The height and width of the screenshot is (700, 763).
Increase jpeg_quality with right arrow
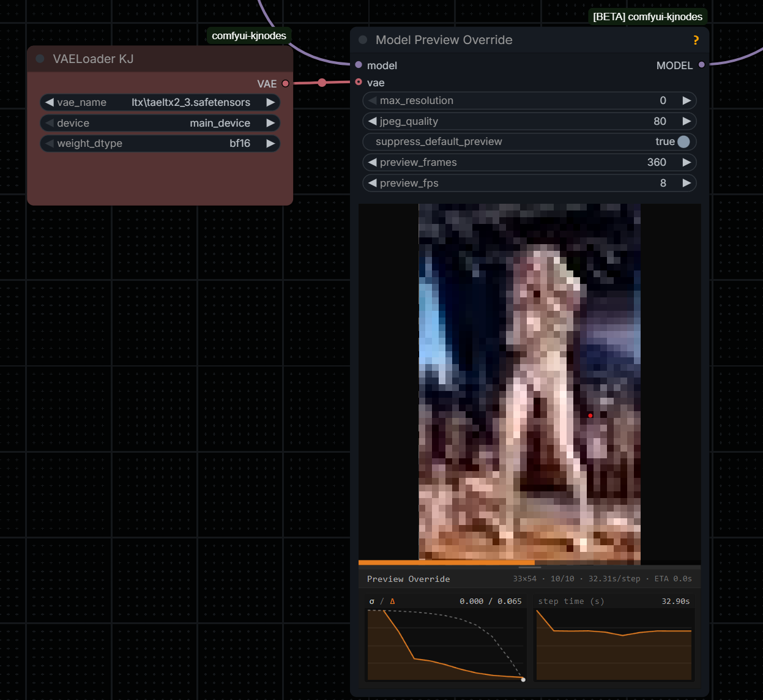[x=687, y=121]
